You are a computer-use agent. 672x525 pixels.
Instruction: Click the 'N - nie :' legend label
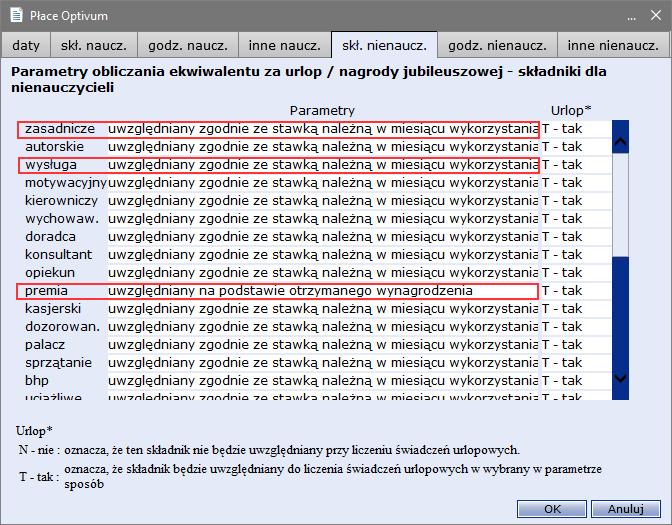click(39, 450)
